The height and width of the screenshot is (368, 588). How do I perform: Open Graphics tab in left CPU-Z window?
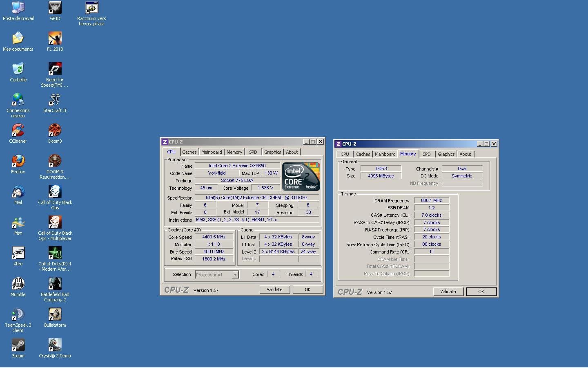272,152
